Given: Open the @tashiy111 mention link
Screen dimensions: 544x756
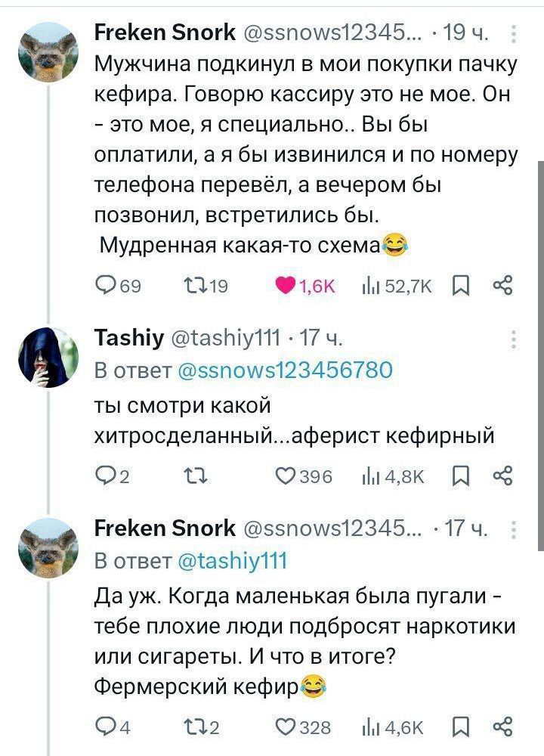Looking at the screenshot, I should tap(231, 562).
